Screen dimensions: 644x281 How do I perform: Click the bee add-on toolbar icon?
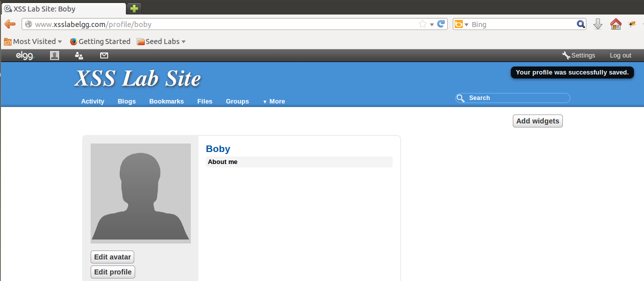(x=632, y=24)
